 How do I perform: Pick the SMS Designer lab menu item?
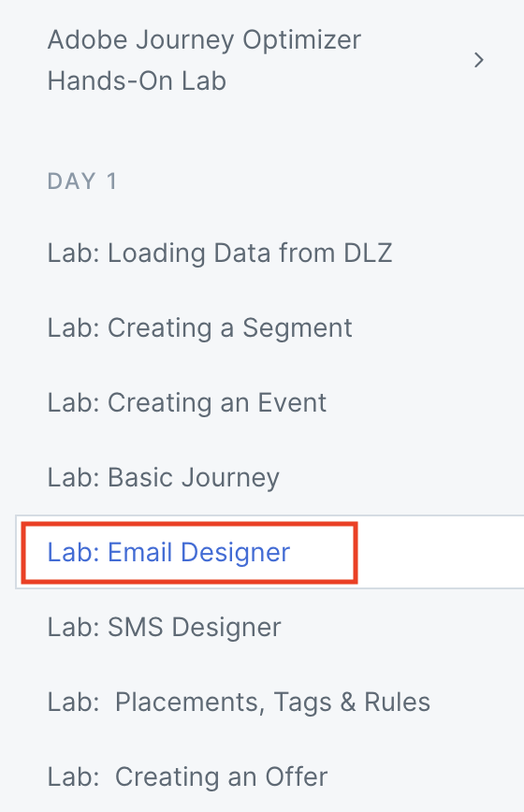pos(164,627)
